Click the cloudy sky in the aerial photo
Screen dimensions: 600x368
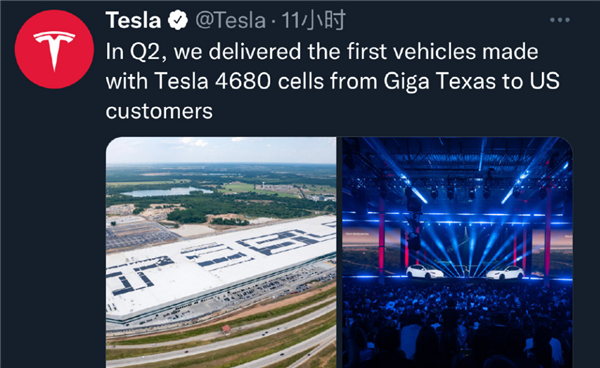[x=221, y=150]
